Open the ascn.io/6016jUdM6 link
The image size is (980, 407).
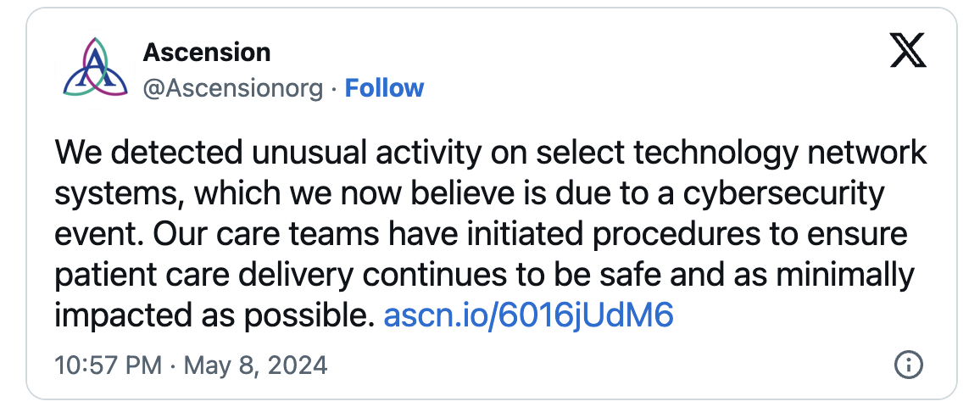(x=528, y=315)
